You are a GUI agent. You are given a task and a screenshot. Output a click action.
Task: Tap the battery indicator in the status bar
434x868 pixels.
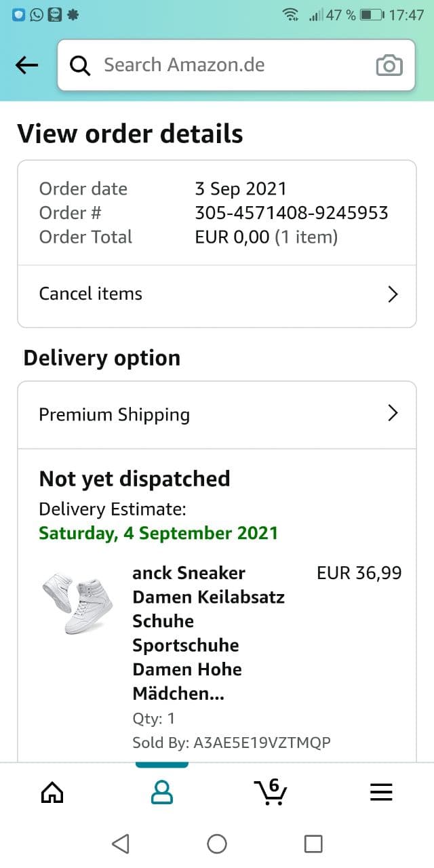tap(372, 15)
